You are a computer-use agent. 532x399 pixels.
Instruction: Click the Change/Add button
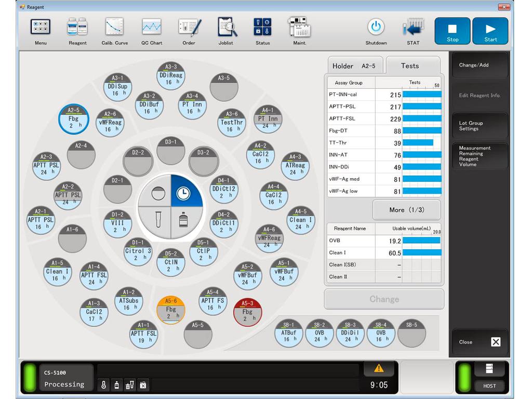click(x=480, y=65)
